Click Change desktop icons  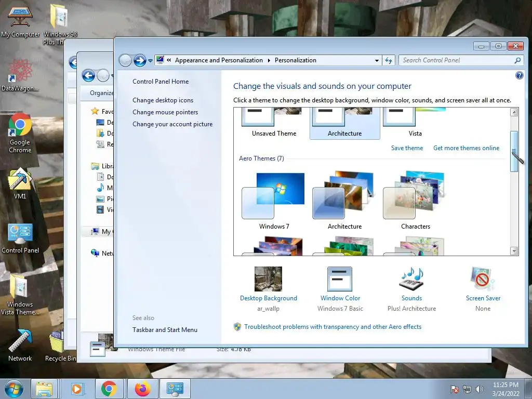click(x=163, y=100)
